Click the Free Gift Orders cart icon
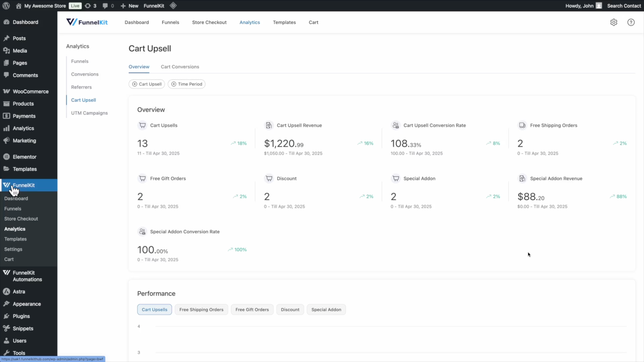644x362 pixels. (x=142, y=178)
